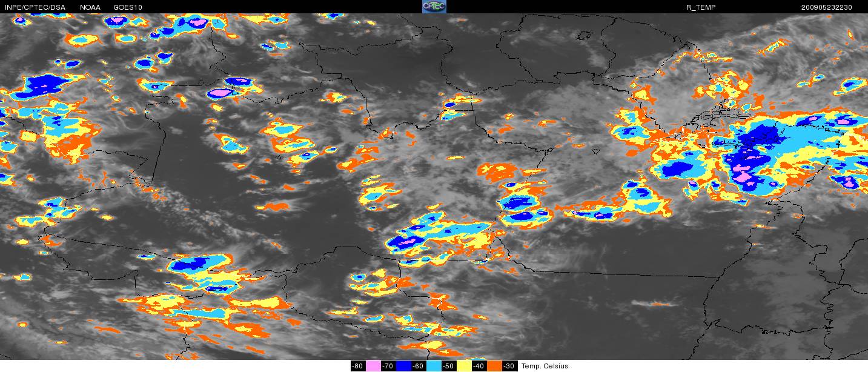Click the GOES10 satellite label

(x=128, y=7)
